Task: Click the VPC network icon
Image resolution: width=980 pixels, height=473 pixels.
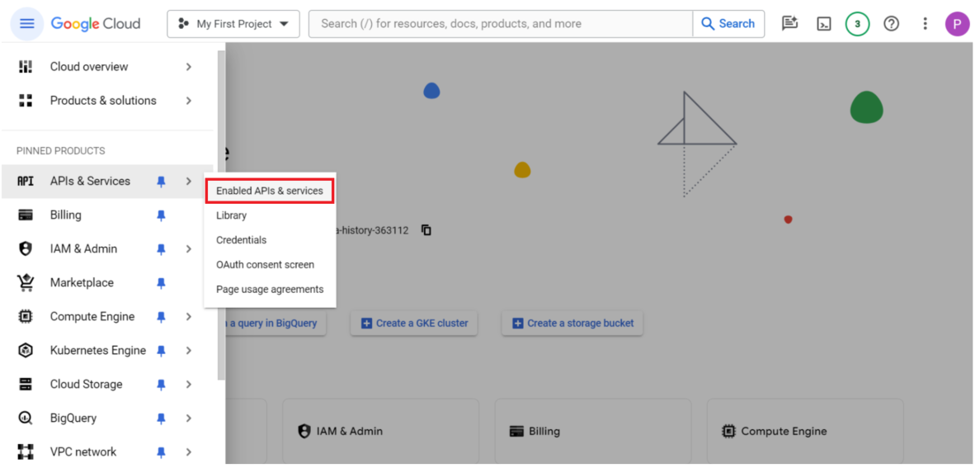Action: coord(25,452)
